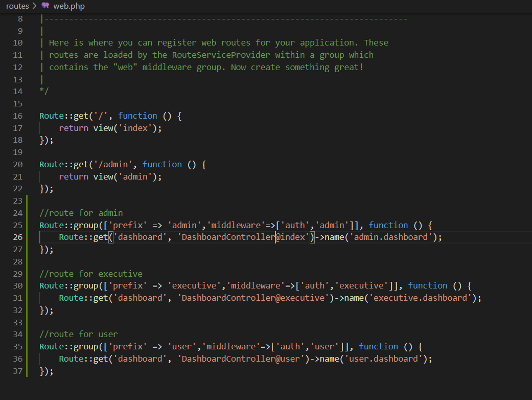
Task: Click line number 25 in gutter
Action: [x=18, y=225]
